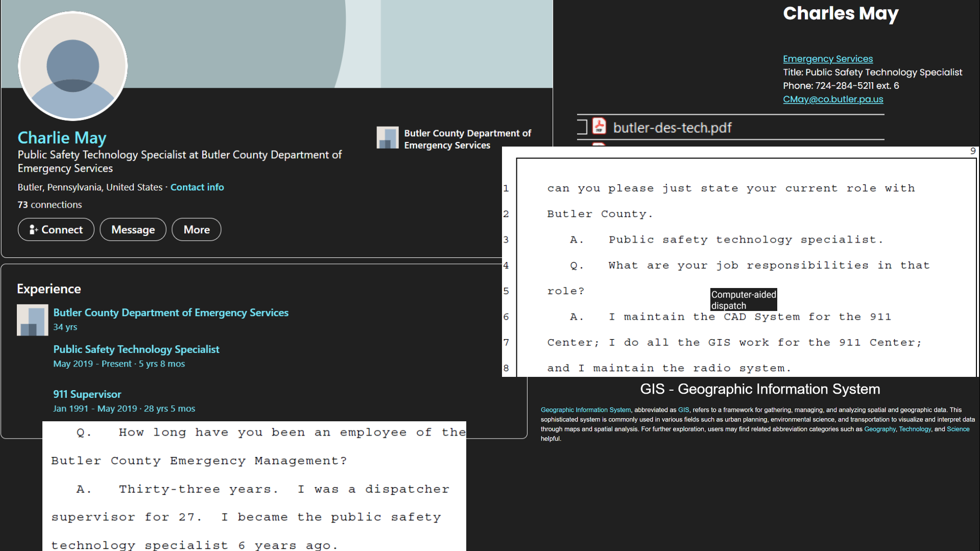
Task: Open the Geography category link
Action: [x=879, y=429]
